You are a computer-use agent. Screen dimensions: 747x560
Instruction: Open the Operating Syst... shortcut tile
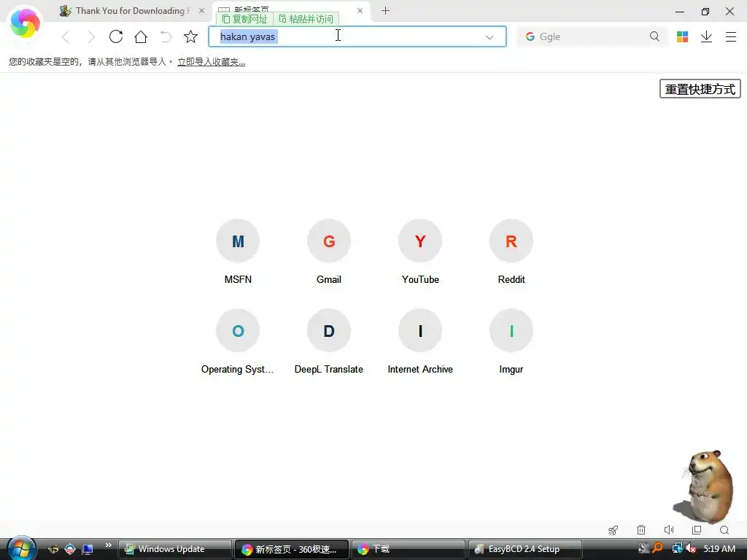[x=238, y=341]
